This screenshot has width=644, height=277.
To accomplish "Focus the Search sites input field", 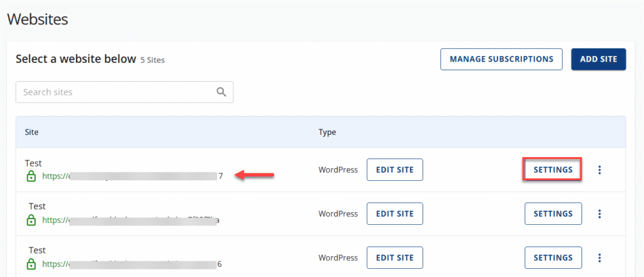I will 116,92.
